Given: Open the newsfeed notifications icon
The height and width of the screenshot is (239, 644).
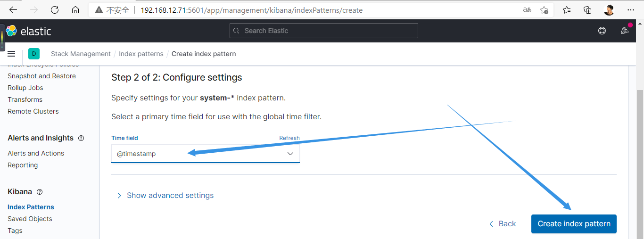Looking at the screenshot, I should pos(625,31).
